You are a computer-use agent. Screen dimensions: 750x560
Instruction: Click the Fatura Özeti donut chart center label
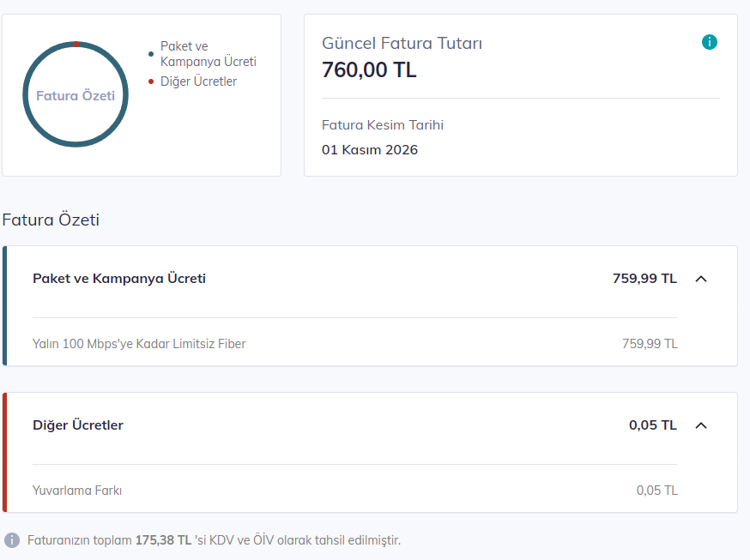pos(76,95)
